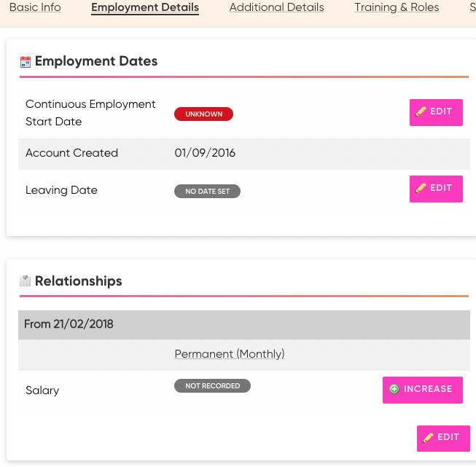The height and width of the screenshot is (467, 476).
Task: Click green plus icon on INCREASE button
Action: coord(394,389)
